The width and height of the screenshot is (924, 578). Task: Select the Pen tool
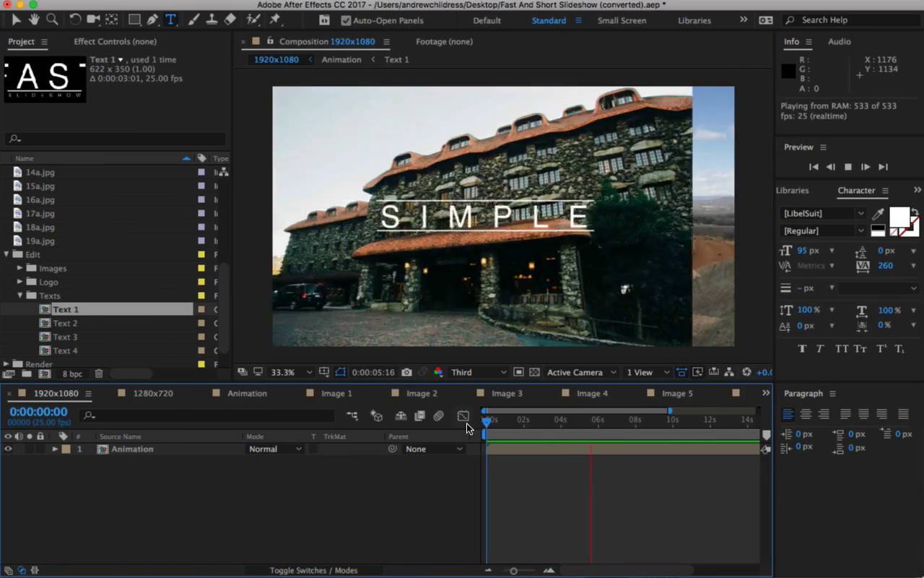click(152, 20)
